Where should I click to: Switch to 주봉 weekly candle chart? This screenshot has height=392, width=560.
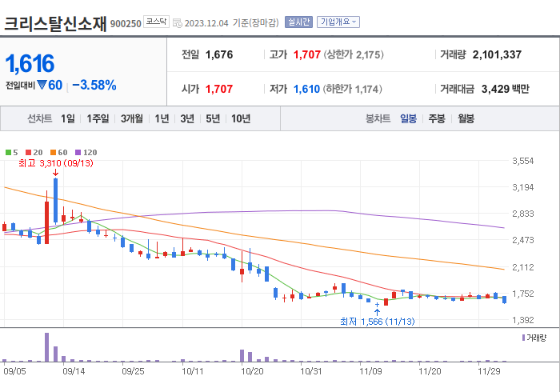pyautogui.click(x=437, y=118)
